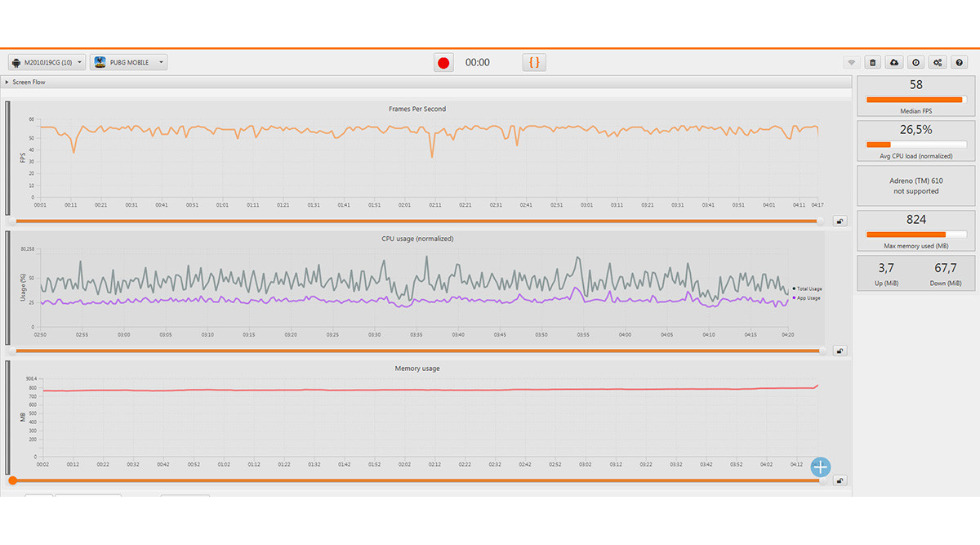Toggle the lock on the FPS chart
The width and height of the screenshot is (980, 545).
click(840, 221)
